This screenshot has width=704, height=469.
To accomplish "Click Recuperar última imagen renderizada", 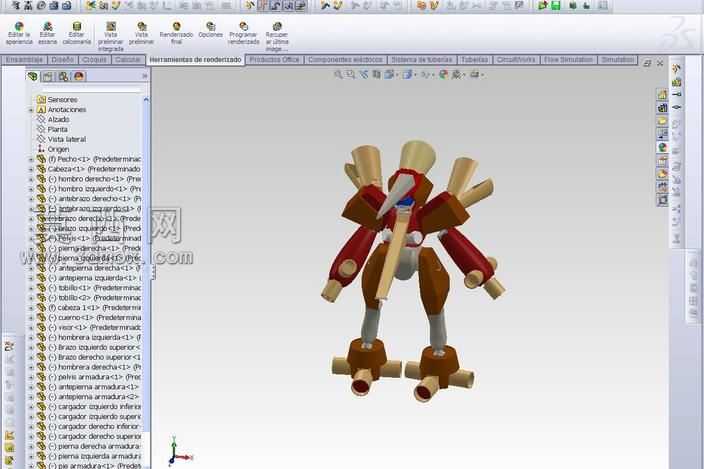I will click(277, 36).
